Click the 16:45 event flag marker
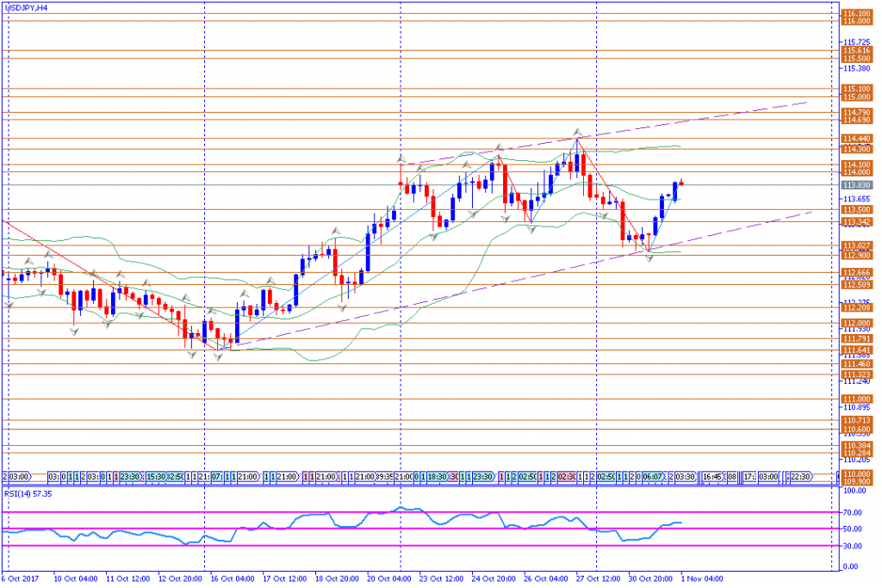 712,475
